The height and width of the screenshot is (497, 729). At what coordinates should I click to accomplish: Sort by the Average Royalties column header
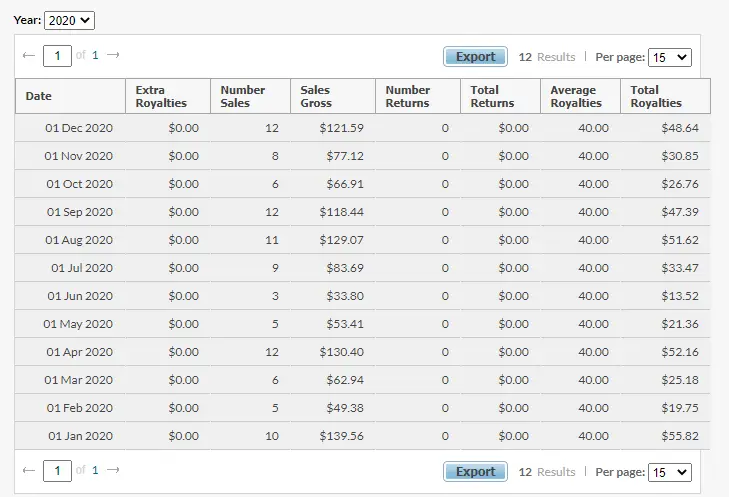580,96
